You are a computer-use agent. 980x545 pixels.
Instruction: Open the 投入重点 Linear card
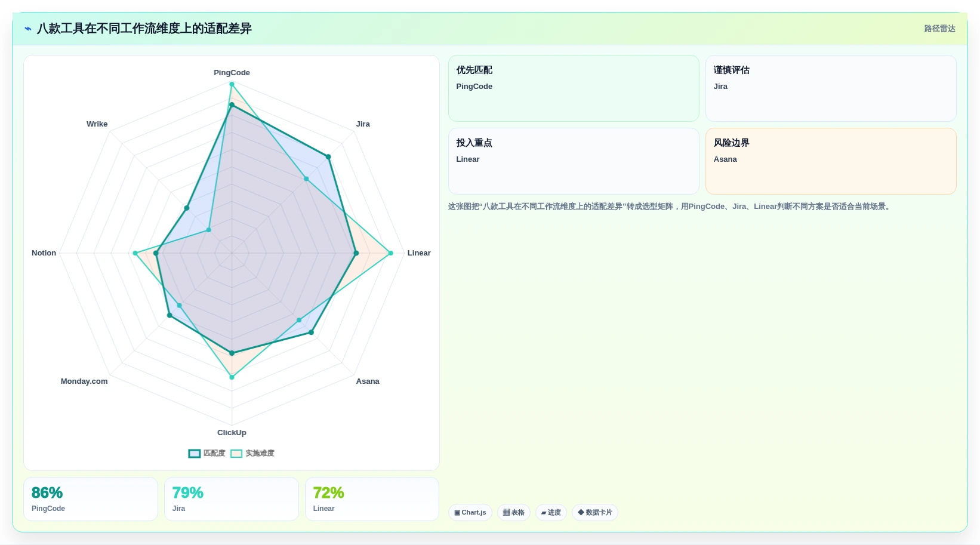(574, 161)
